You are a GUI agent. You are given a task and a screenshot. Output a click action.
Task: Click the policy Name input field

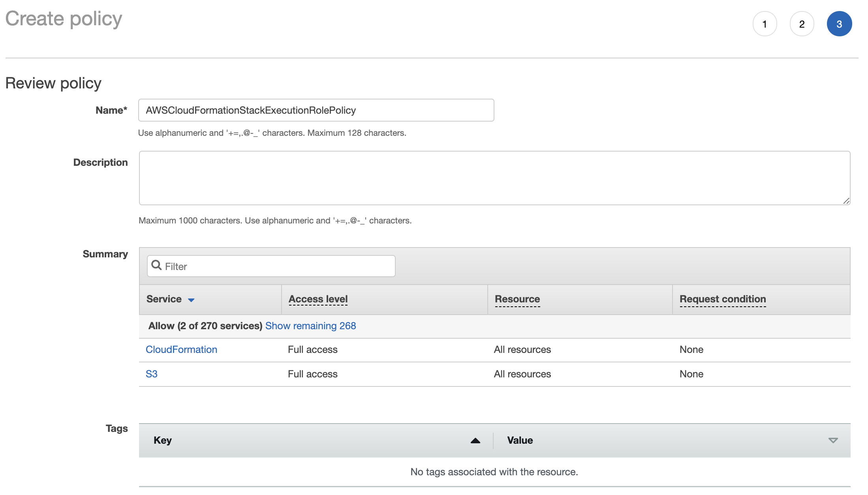click(316, 110)
